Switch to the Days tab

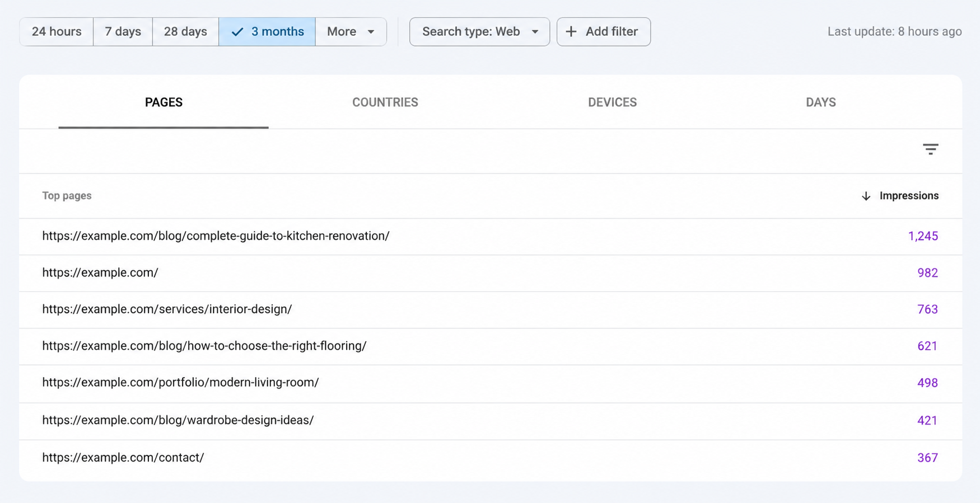coord(820,102)
